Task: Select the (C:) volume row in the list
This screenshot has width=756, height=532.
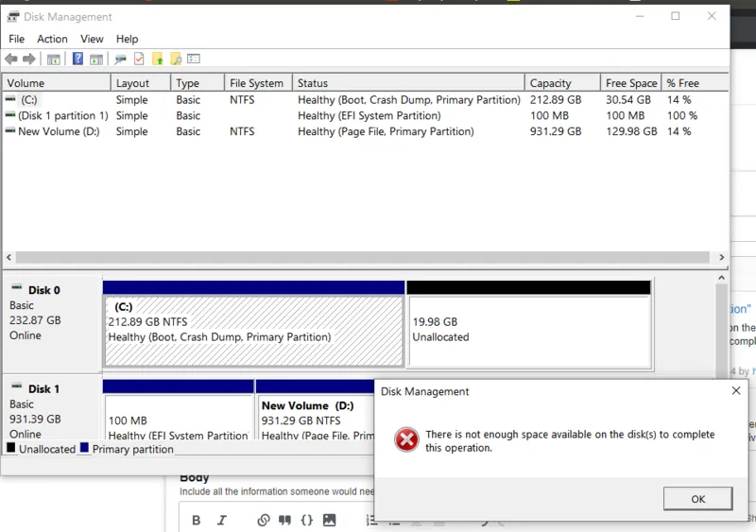Action: pos(365,100)
